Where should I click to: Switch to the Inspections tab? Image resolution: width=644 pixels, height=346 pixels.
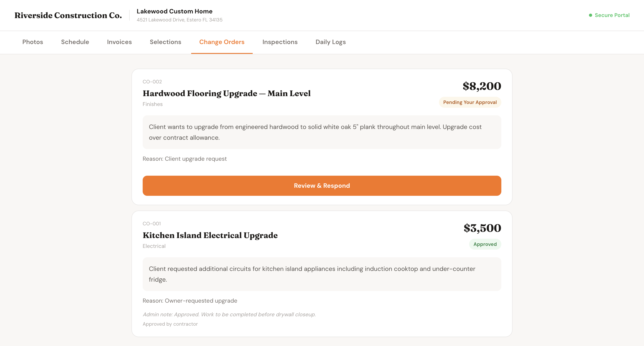[x=280, y=42]
